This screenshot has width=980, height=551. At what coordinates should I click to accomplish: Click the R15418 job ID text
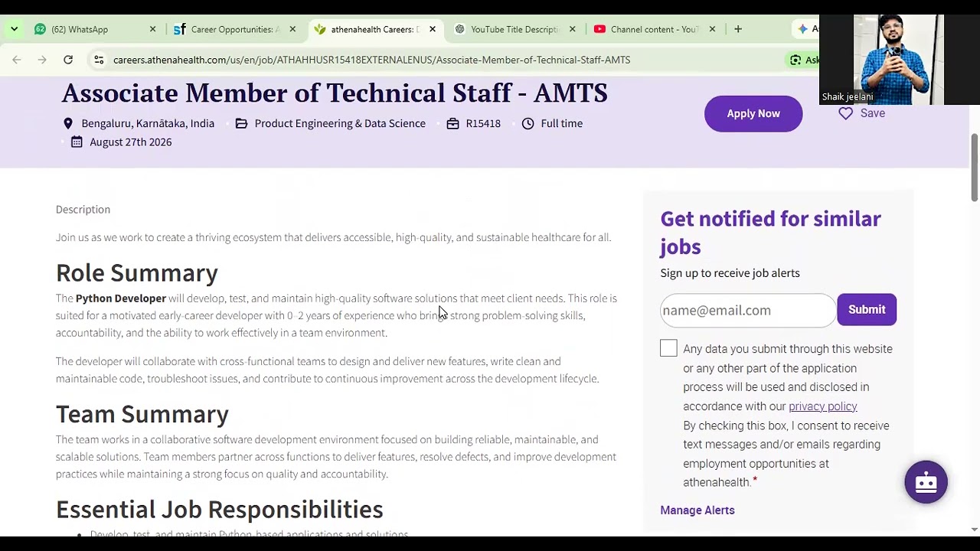pyautogui.click(x=483, y=123)
